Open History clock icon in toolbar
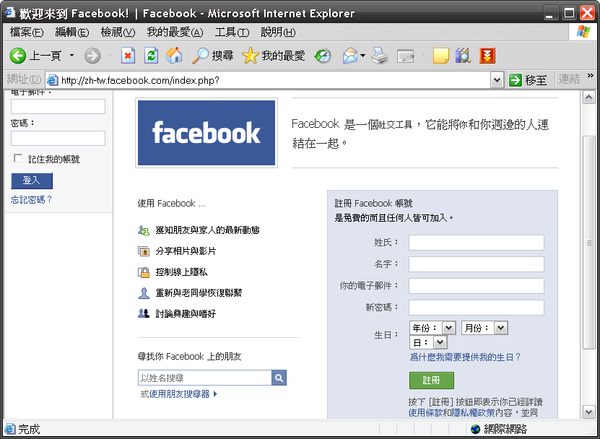Viewport: 600px width, 439px height. 323,56
